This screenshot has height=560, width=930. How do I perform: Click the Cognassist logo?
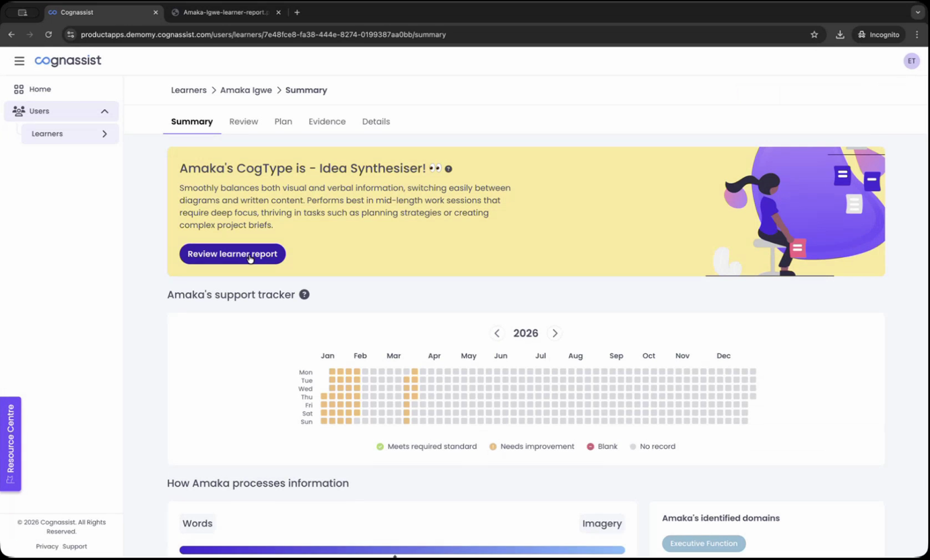67,61
